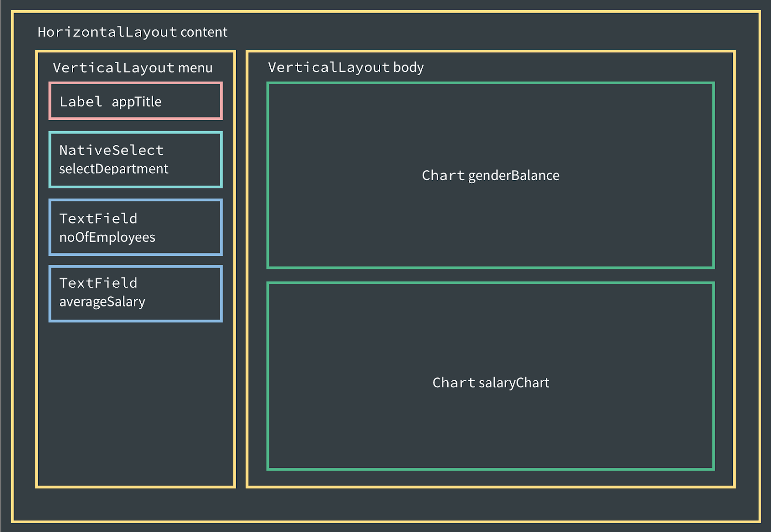Click the word 'appTitle'
The width and height of the screenshot is (771, 532).
[x=136, y=102]
